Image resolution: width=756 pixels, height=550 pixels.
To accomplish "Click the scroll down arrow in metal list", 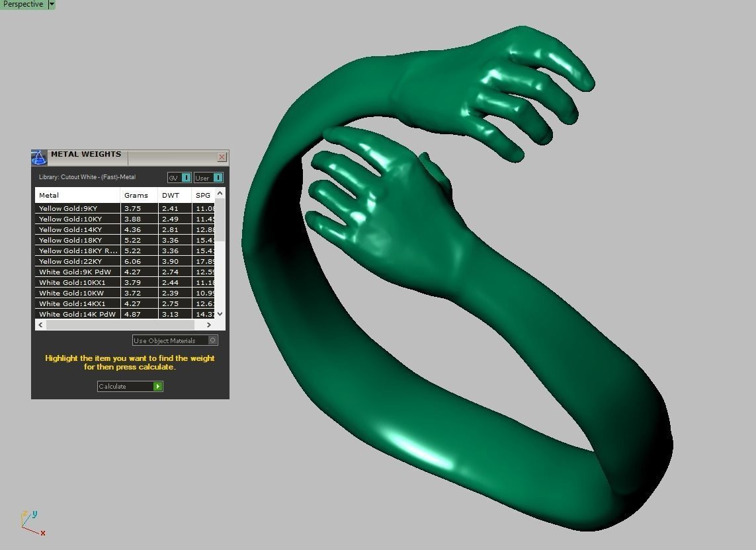I will click(220, 314).
